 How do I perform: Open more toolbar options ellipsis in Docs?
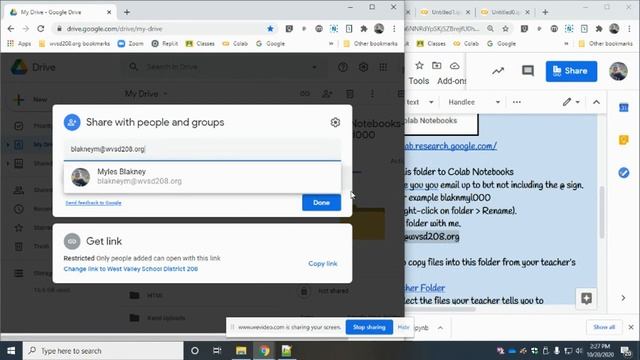[x=517, y=102]
